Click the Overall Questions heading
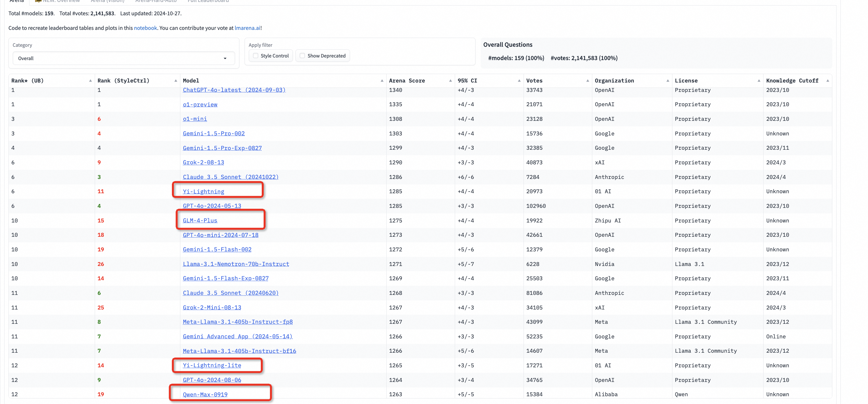Viewport: 868px width, 404px height. pyautogui.click(x=507, y=44)
